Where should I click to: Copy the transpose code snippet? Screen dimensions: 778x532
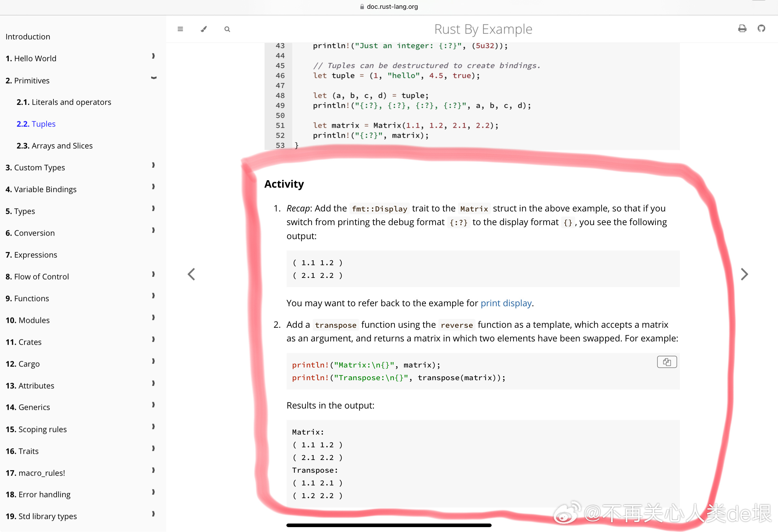667,362
